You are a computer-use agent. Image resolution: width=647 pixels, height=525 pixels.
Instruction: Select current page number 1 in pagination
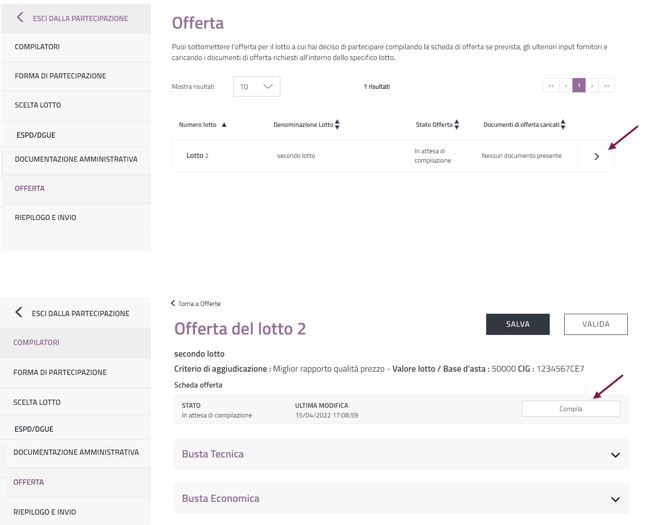coord(578,87)
